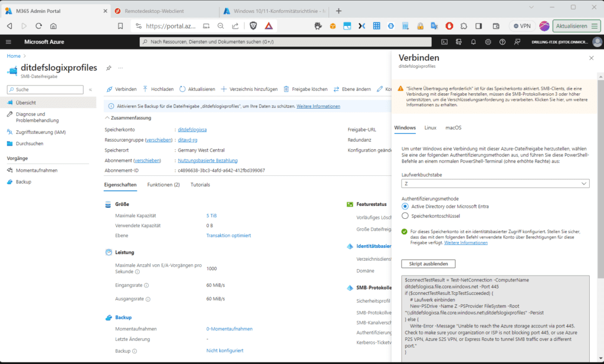The image size is (604, 364).
Task: Open browser extensions puzzle icon
Action: point(464,26)
